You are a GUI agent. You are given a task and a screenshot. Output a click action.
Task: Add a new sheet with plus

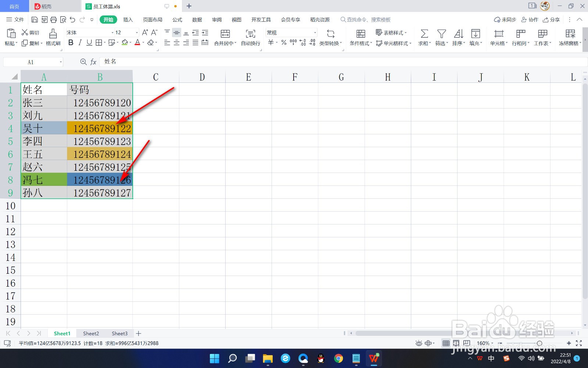[x=139, y=333]
